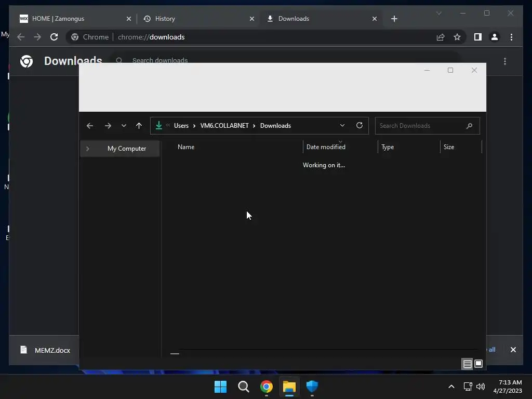This screenshot has height=399, width=532.
Task: Go forward in File Explorer
Action: 108,126
